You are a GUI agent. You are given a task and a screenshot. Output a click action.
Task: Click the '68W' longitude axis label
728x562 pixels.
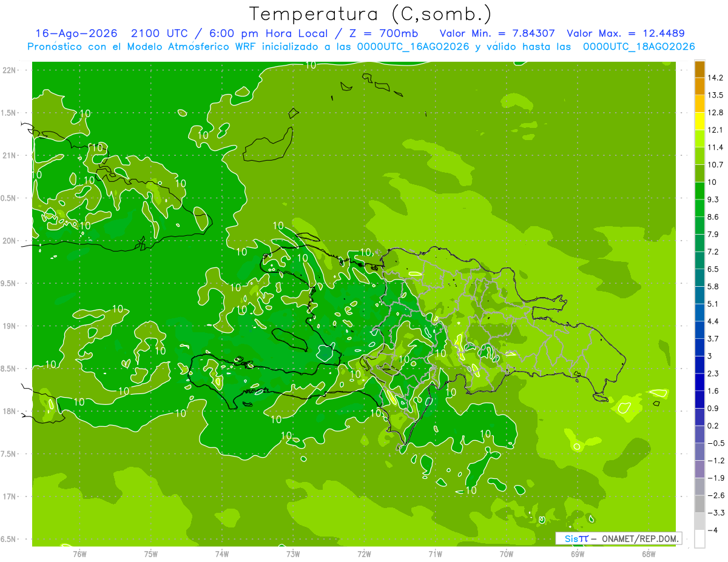649,554
